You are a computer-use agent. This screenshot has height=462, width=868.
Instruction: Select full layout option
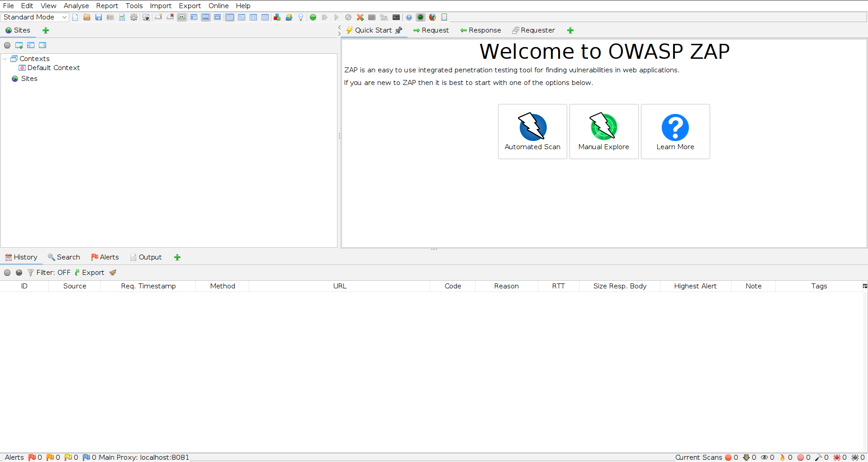tap(218, 17)
